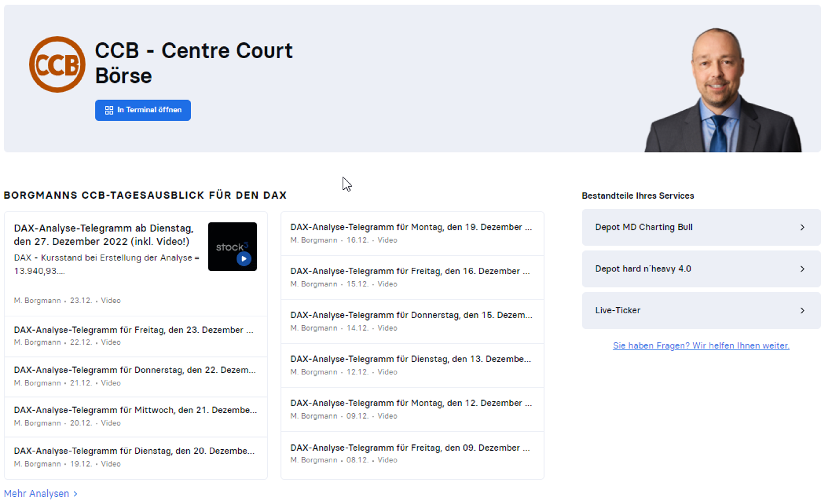Click the portrait photo of M. Borgmann
This screenshot has width=835, height=504.
[x=723, y=90]
